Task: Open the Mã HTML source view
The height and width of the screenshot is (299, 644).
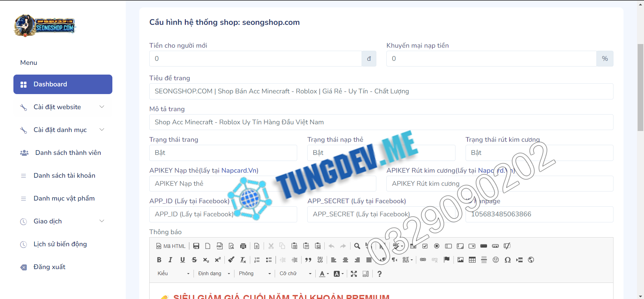Action: coord(171,246)
